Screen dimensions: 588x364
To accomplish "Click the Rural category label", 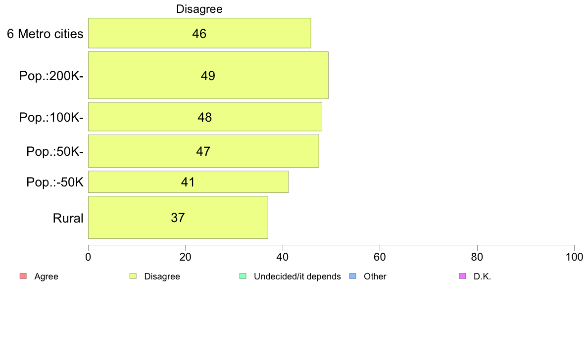I will click(x=68, y=218).
